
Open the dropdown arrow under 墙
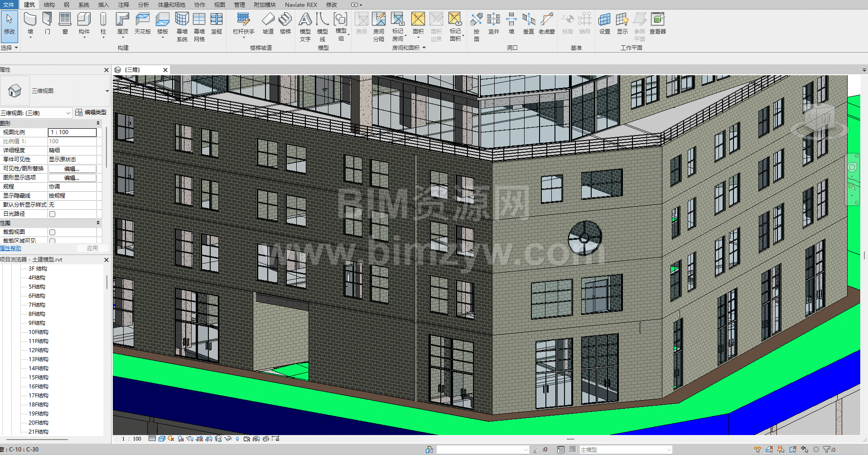(30, 38)
